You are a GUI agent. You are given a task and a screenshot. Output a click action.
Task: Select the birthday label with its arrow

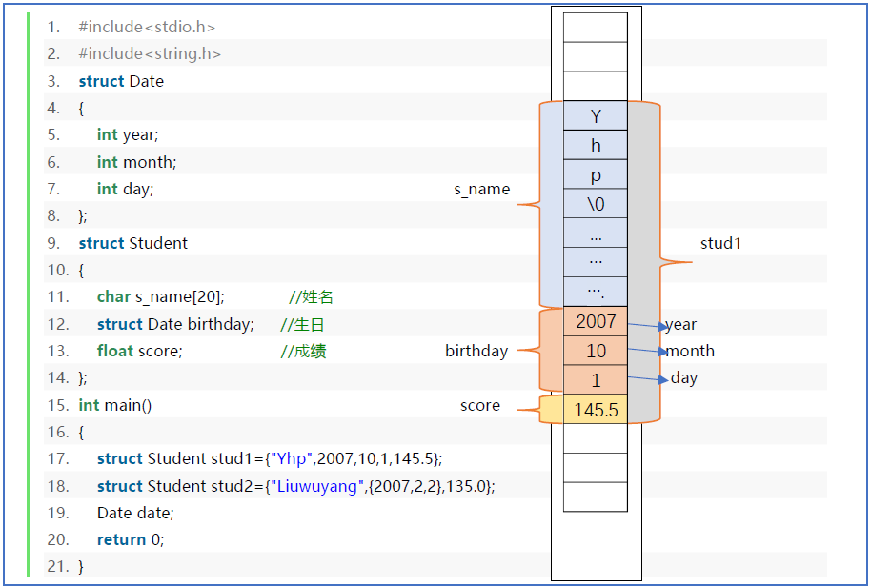click(x=479, y=351)
